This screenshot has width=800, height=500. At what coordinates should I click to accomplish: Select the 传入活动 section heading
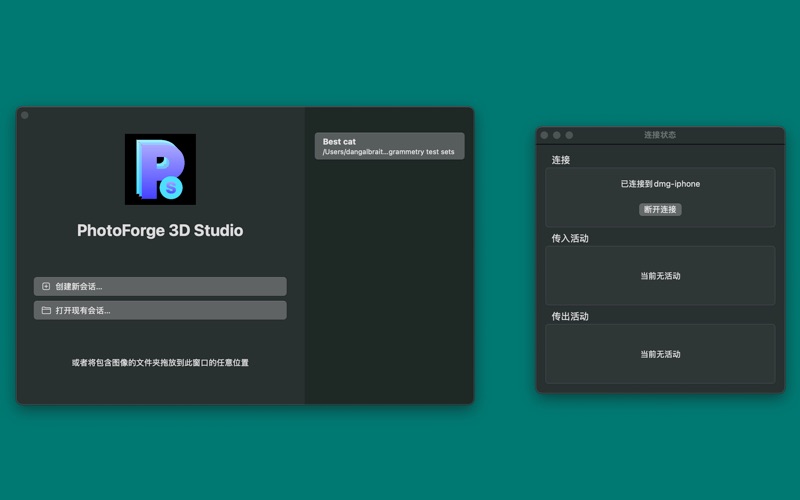point(570,238)
